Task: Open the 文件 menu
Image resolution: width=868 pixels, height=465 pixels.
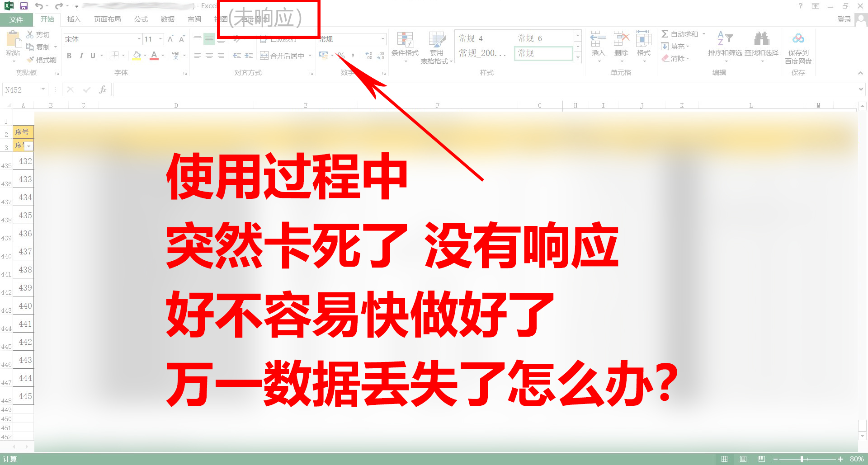Action: 16,19
